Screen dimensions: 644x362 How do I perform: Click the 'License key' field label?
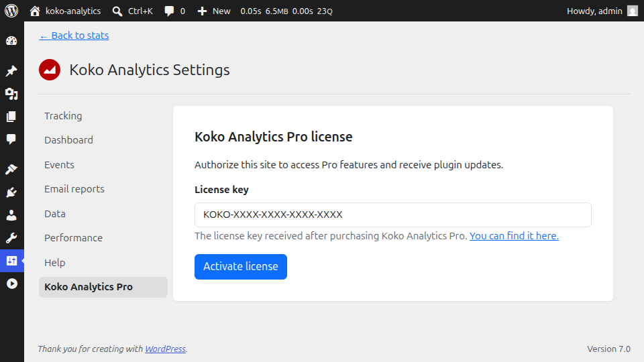tap(221, 190)
